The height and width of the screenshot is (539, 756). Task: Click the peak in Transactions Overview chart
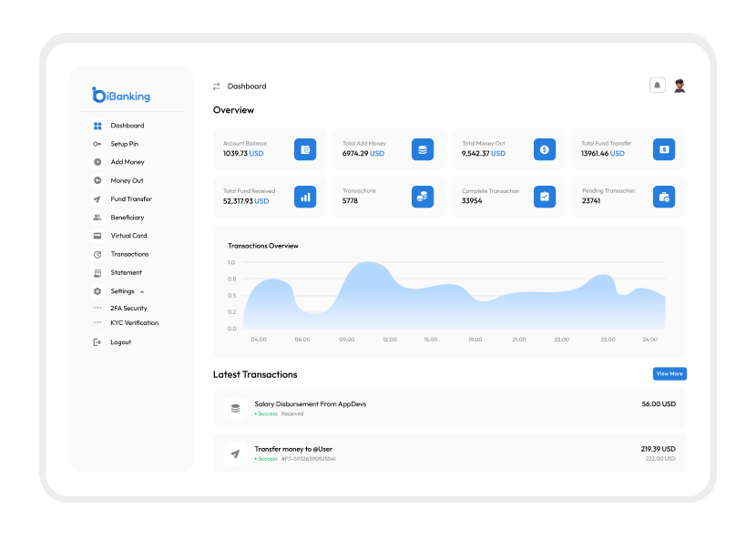coord(368,263)
